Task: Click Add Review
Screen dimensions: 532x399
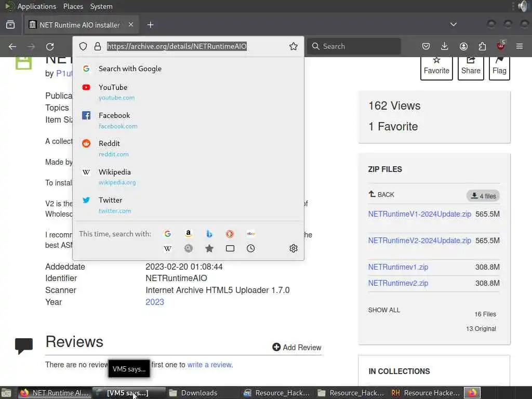Action: 297,348
